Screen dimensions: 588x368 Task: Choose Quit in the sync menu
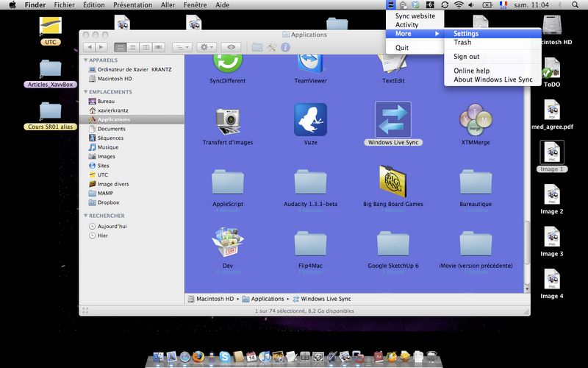click(x=415, y=48)
